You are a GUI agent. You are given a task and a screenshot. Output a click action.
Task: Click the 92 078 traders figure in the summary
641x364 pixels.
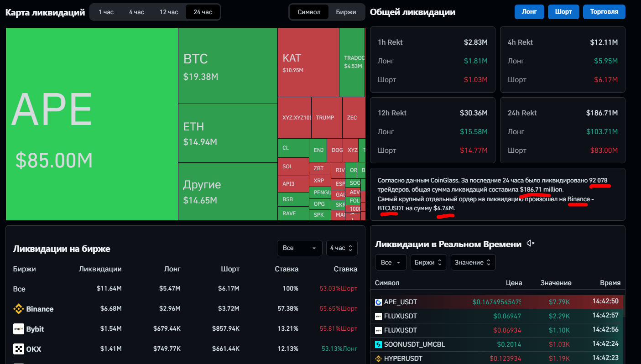coord(598,180)
